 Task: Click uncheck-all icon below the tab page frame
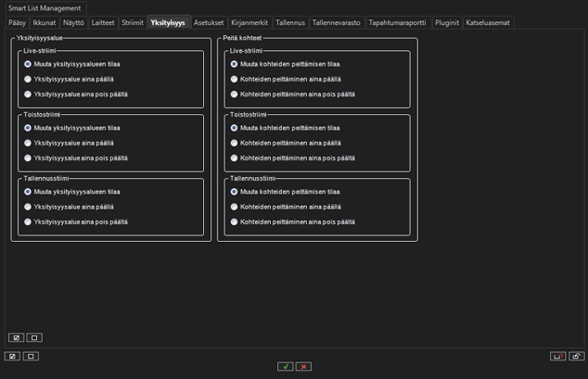click(x=31, y=356)
